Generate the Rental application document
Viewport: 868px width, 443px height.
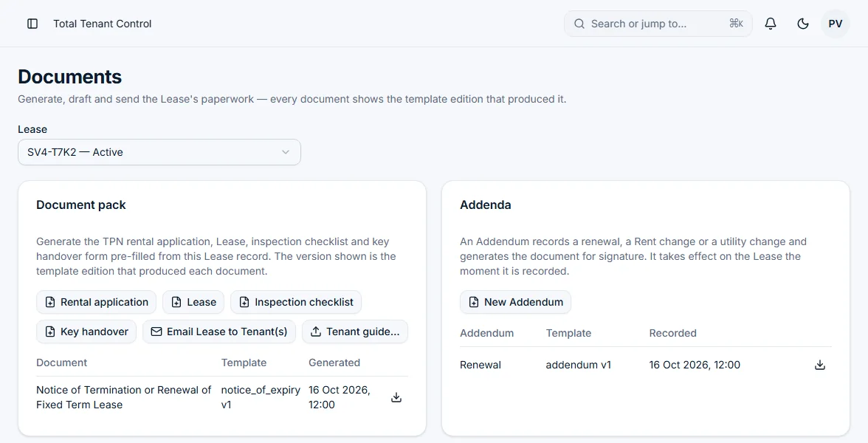pos(96,303)
